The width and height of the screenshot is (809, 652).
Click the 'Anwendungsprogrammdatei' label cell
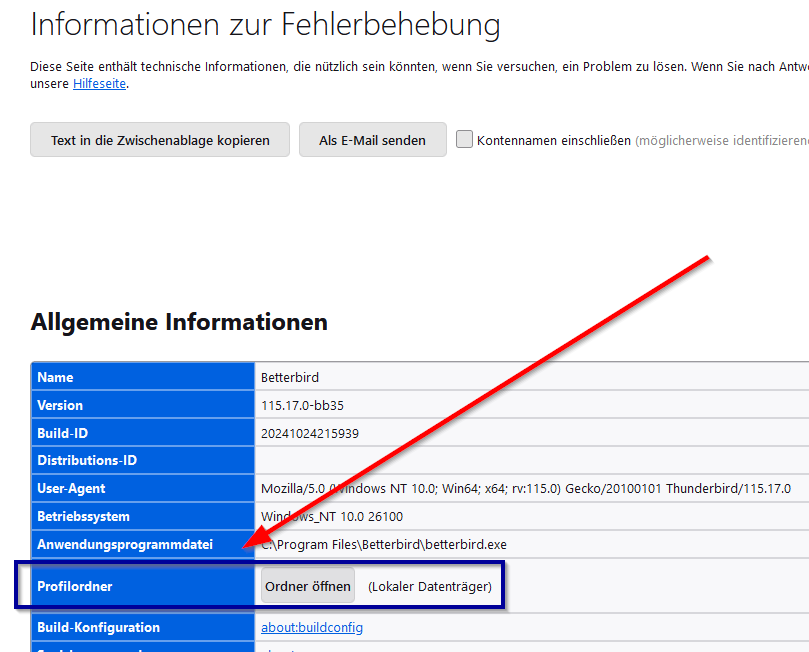click(x=143, y=545)
